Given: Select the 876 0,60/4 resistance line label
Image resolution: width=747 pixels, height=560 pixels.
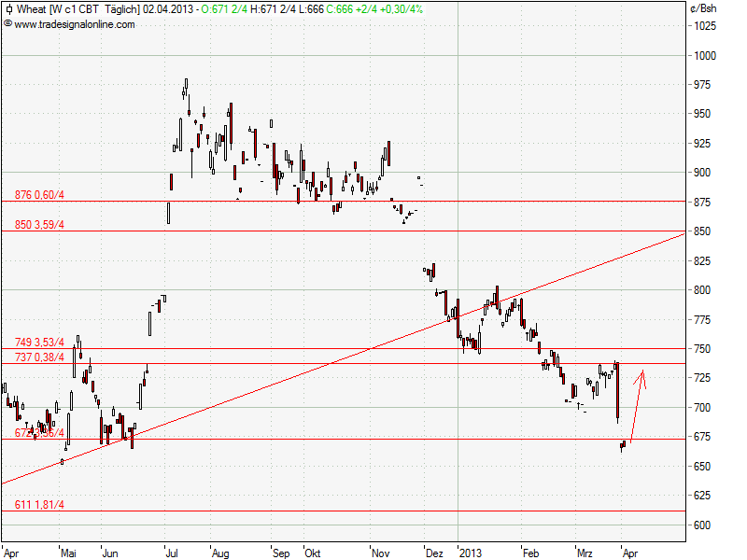Looking at the screenshot, I should pos(41,194).
